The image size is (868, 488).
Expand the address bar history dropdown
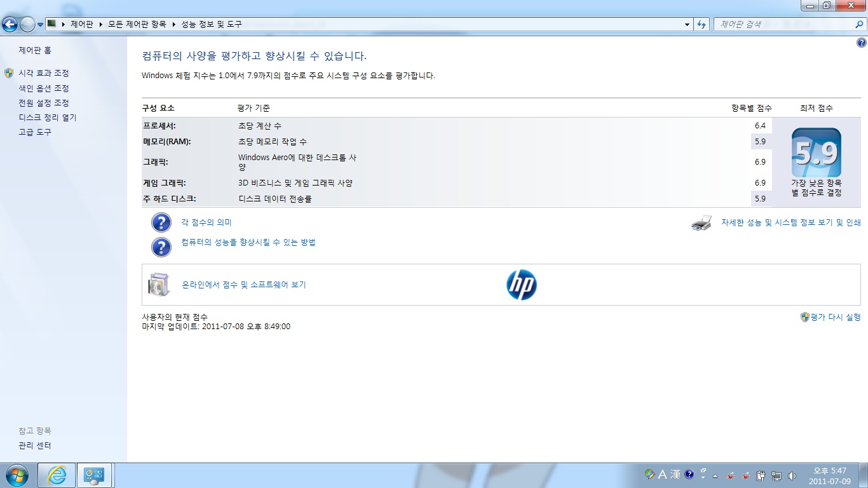(x=688, y=25)
